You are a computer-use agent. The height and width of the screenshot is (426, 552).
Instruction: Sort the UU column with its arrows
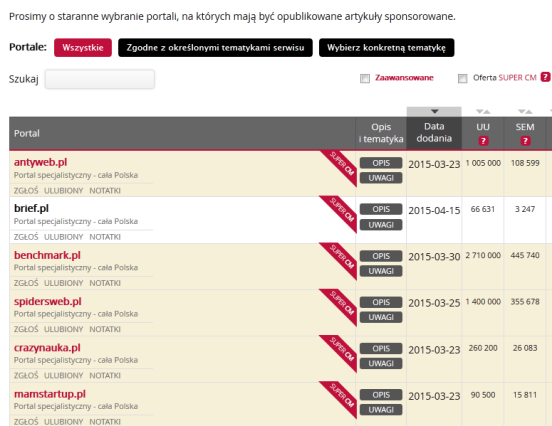[483, 112]
